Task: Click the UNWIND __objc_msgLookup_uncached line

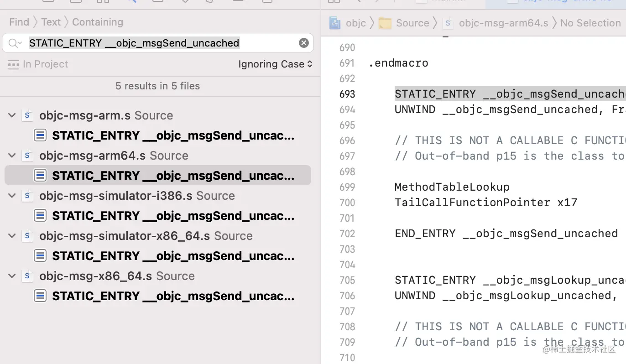Action: [x=506, y=296]
